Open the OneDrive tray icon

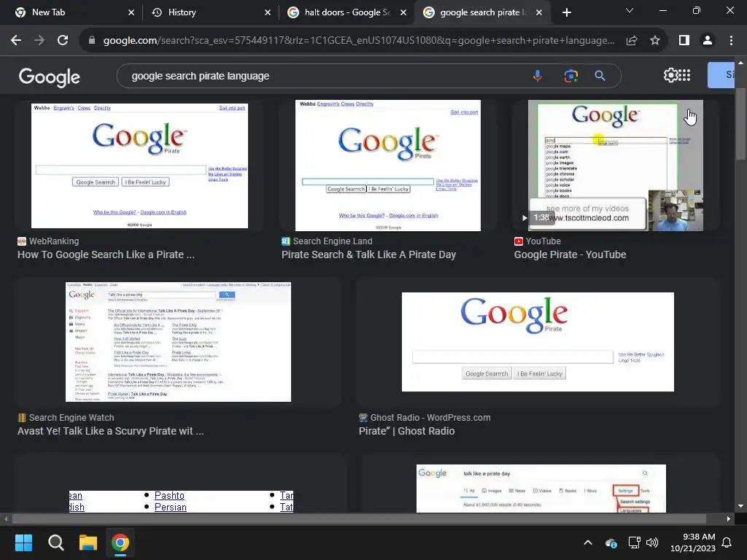[611, 542]
